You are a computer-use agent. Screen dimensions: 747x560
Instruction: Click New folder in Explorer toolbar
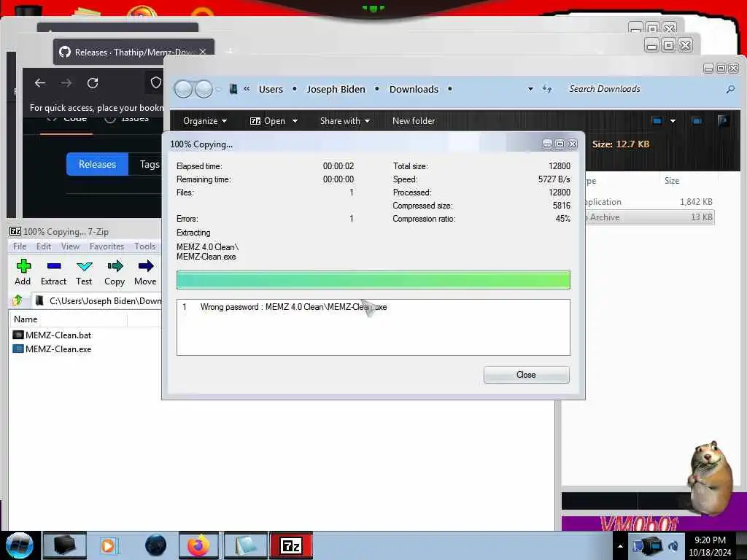coord(414,121)
